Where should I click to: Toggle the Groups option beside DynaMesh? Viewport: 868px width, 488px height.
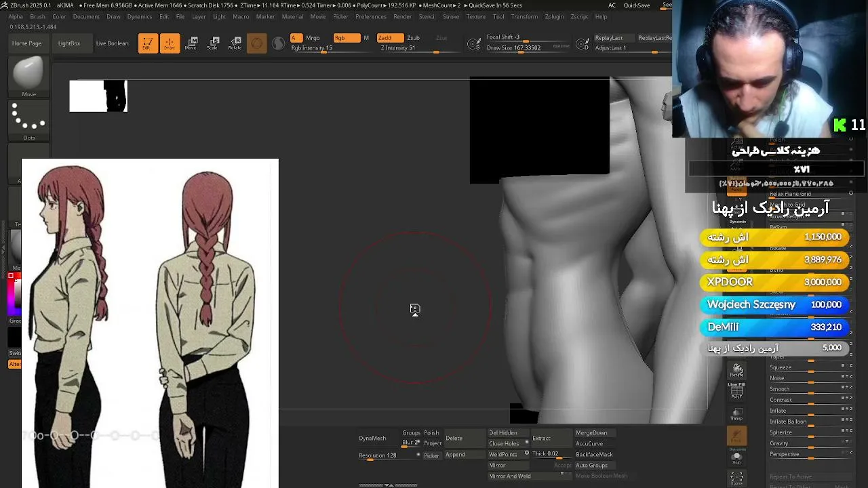[411, 433]
